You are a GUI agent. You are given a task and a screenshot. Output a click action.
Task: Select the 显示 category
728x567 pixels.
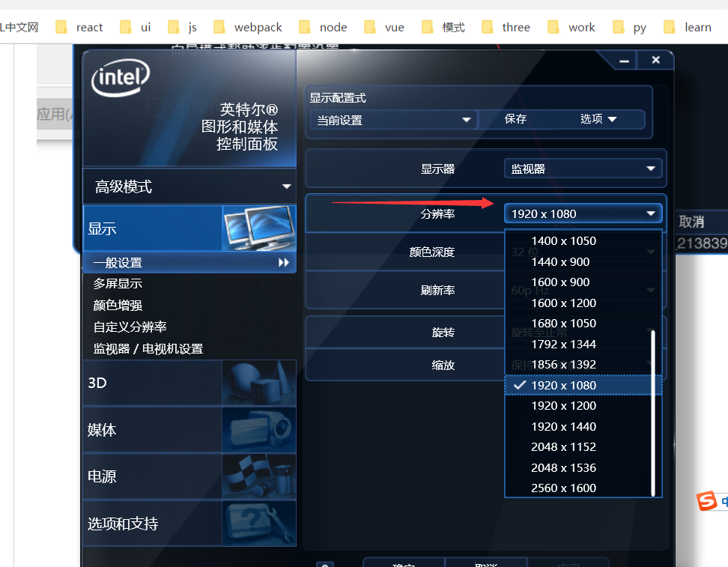[x=189, y=228]
